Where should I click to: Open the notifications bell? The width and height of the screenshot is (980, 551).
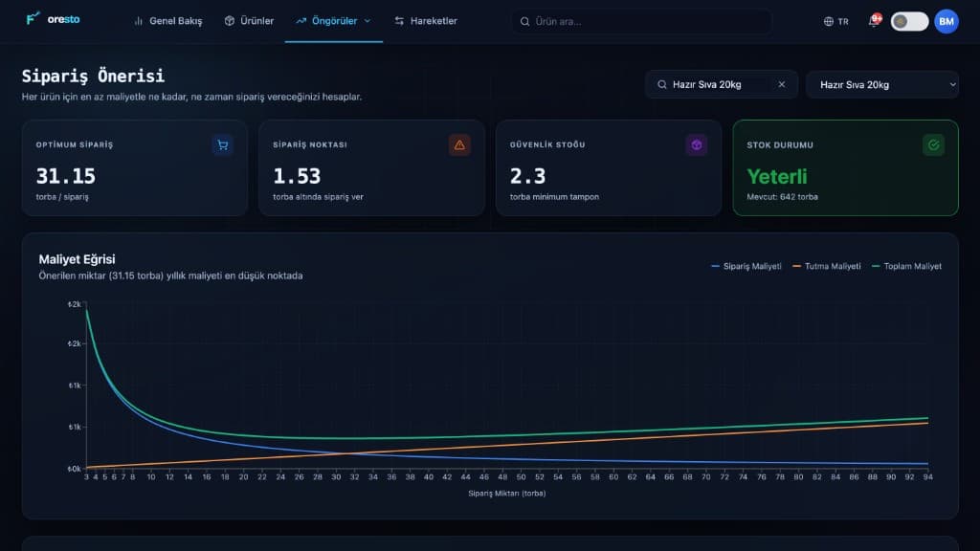tap(874, 21)
